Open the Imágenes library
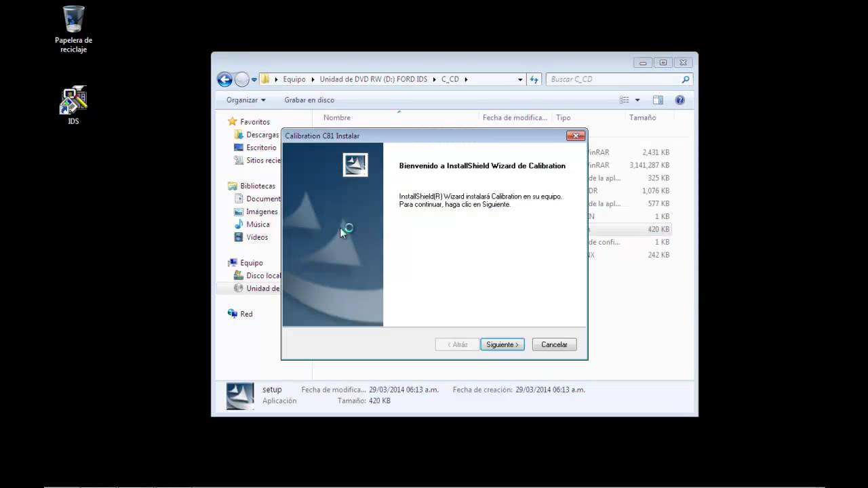The width and height of the screenshot is (868, 488). [x=262, y=211]
